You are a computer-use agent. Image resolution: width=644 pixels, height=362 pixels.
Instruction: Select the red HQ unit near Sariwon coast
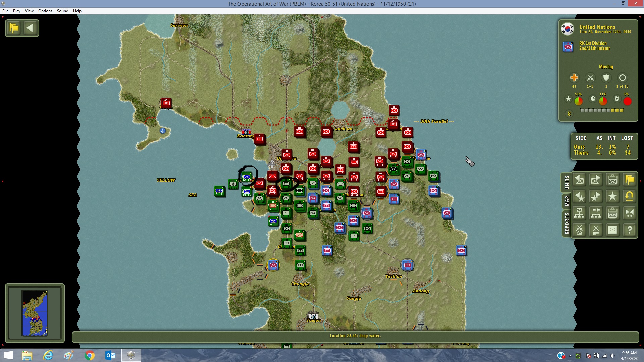pyautogui.click(x=166, y=103)
